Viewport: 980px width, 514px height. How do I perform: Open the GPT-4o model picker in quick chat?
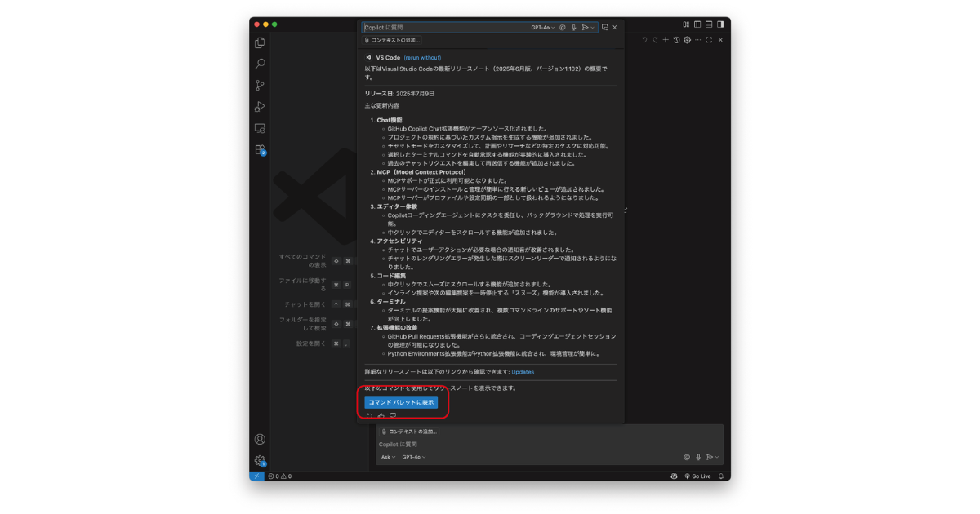tap(543, 28)
